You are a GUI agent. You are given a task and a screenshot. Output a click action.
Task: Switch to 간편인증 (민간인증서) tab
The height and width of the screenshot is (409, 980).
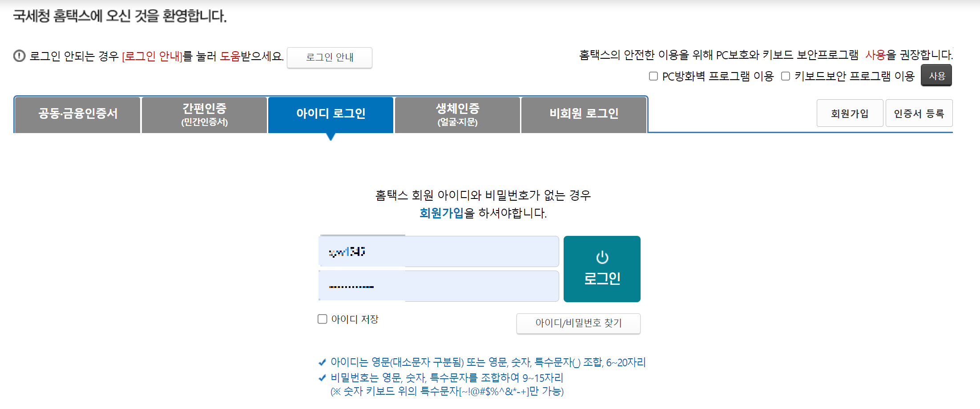[204, 114]
